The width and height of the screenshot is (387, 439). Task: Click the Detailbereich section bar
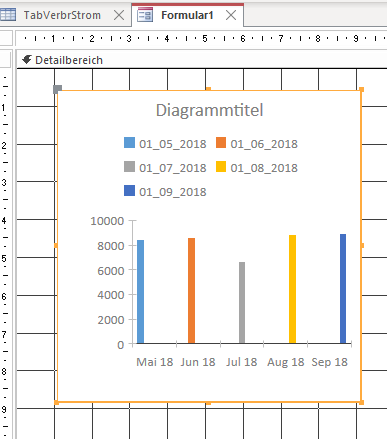[x=202, y=60]
